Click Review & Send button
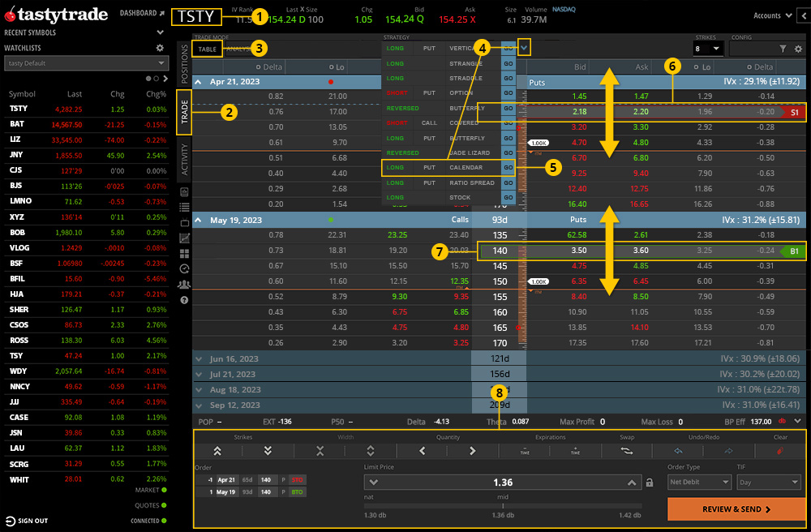 736,509
